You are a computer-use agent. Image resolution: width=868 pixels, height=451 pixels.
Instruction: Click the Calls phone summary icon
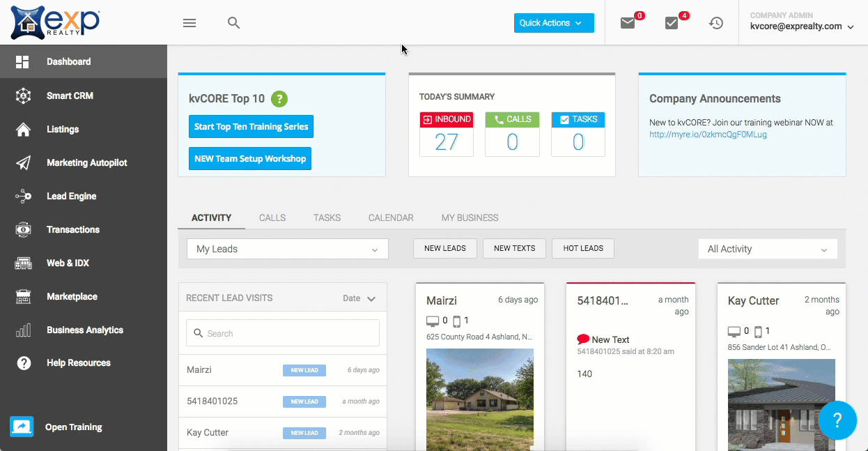click(499, 120)
